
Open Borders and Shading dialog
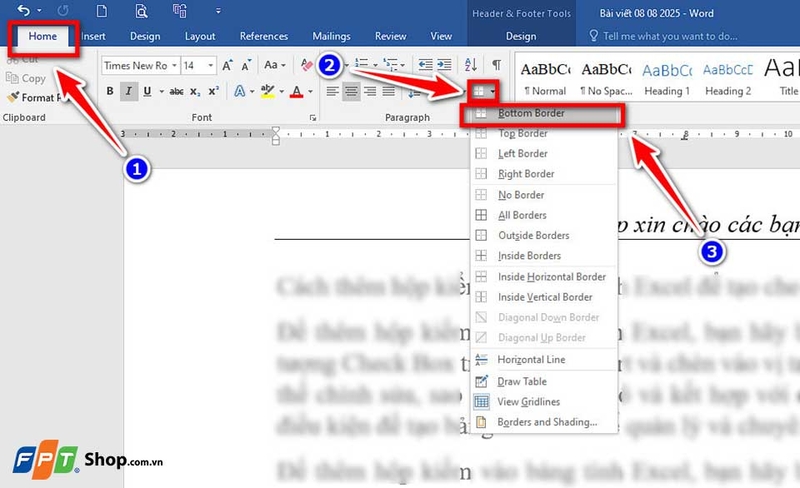[x=544, y=422]
